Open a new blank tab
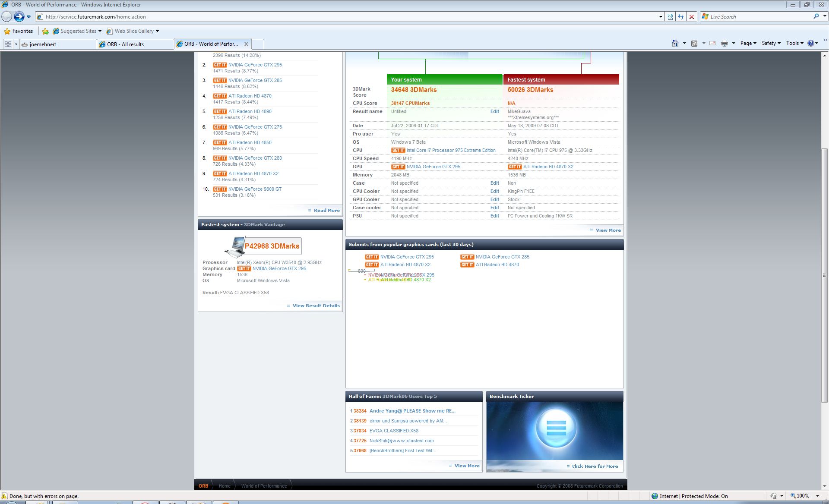The height and width of the screenshot is (504, 829). click(258, 44)
